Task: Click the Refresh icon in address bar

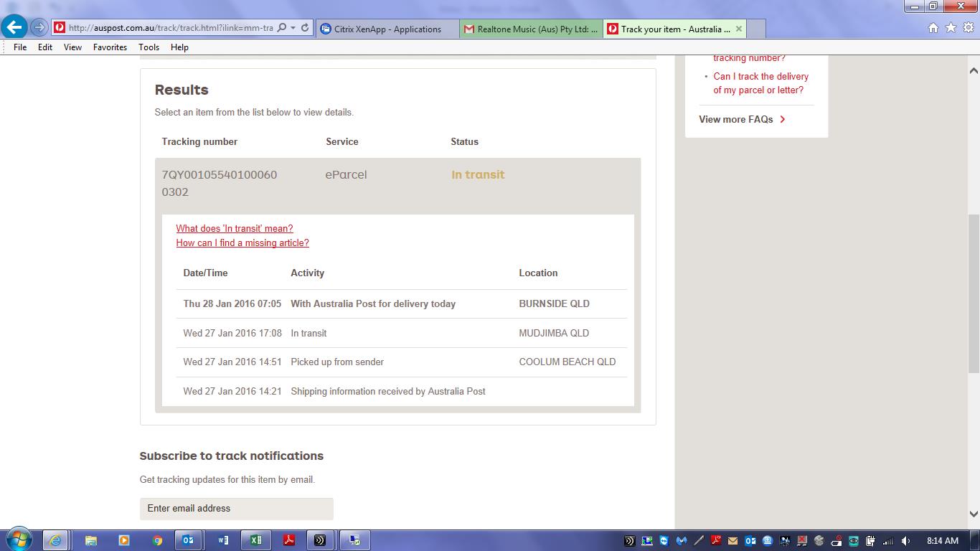Action: tap(305, 28)
